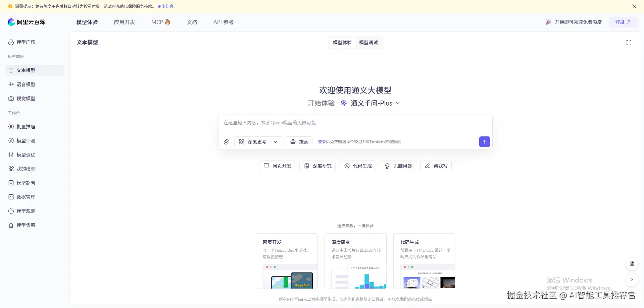Click the 网页开发 quick action button
644x308 pixels.
(277, 166)
